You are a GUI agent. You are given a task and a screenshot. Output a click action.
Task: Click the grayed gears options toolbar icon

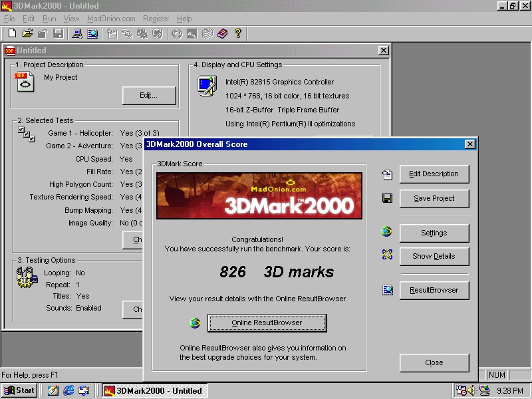[142, 33]
